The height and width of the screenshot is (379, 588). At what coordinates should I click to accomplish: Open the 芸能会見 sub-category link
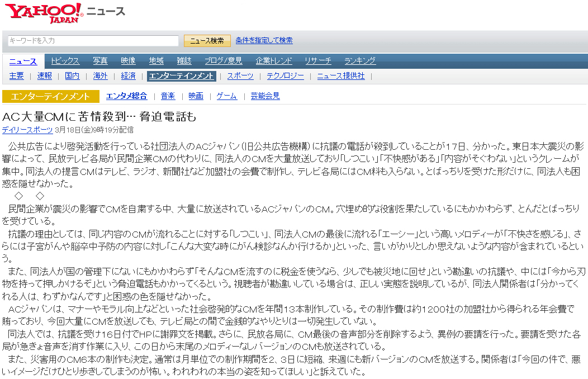(265, 96)
